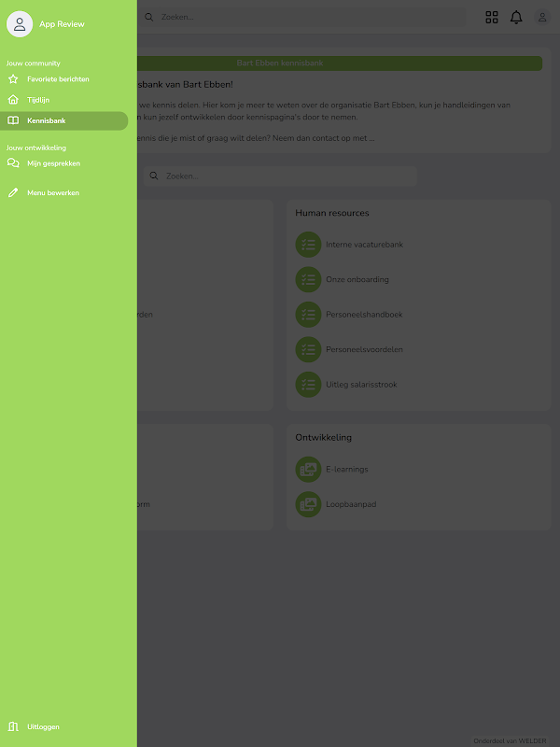Open the E-learnings page
560x747 pixels.
click(347, 470)
